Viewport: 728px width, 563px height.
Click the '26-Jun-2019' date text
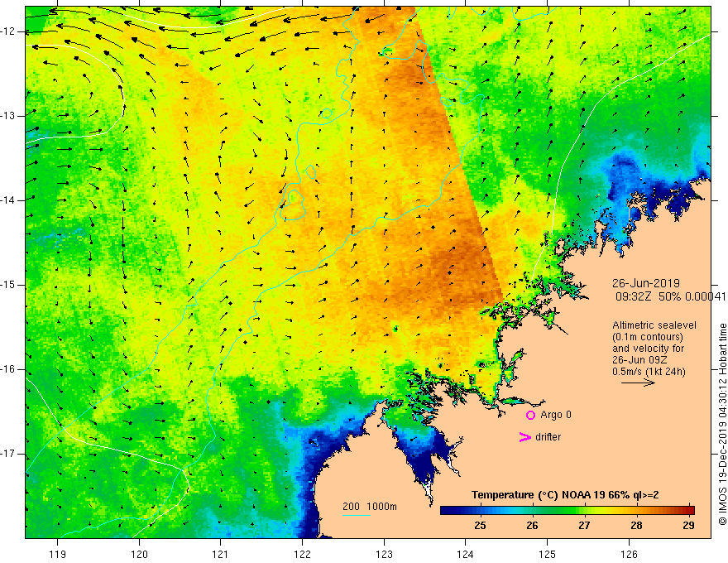(x=646, y=283)
